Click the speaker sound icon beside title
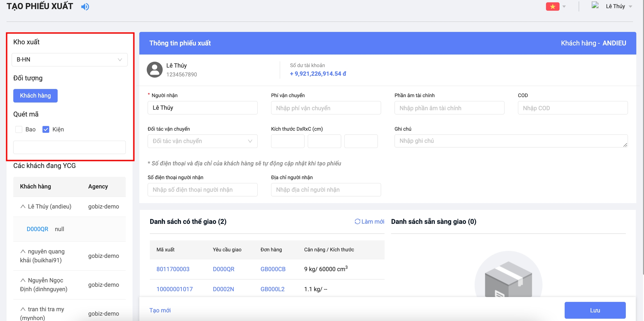The image size is (644, 321). coord(85,7)
